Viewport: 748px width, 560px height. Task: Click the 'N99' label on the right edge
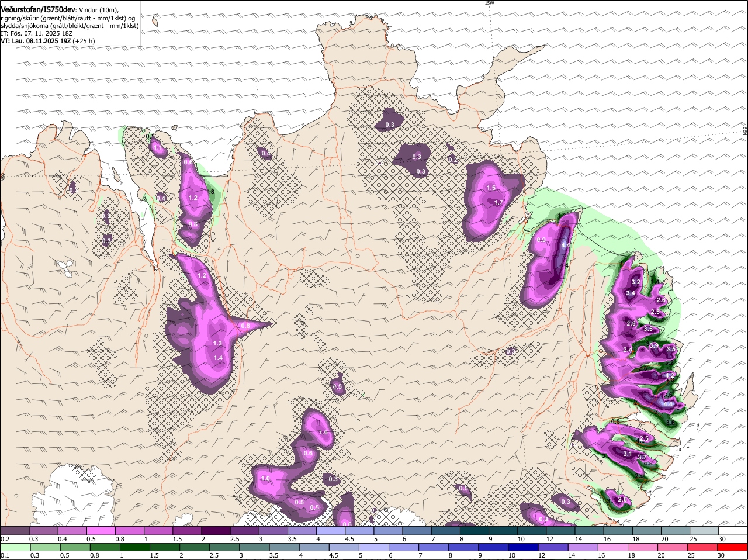click(x=745, y=132)
